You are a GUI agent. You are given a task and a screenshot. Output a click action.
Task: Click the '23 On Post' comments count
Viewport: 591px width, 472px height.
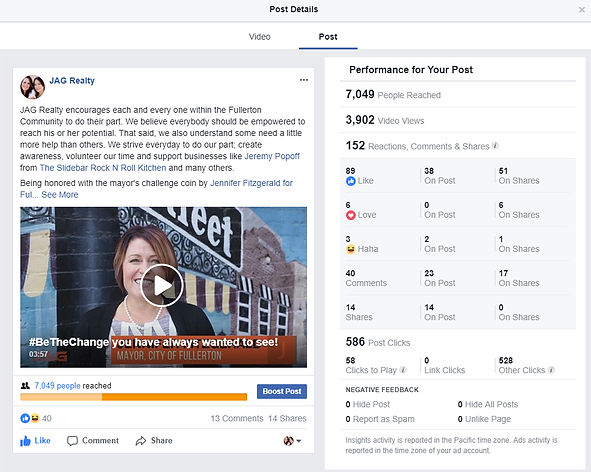439,278
